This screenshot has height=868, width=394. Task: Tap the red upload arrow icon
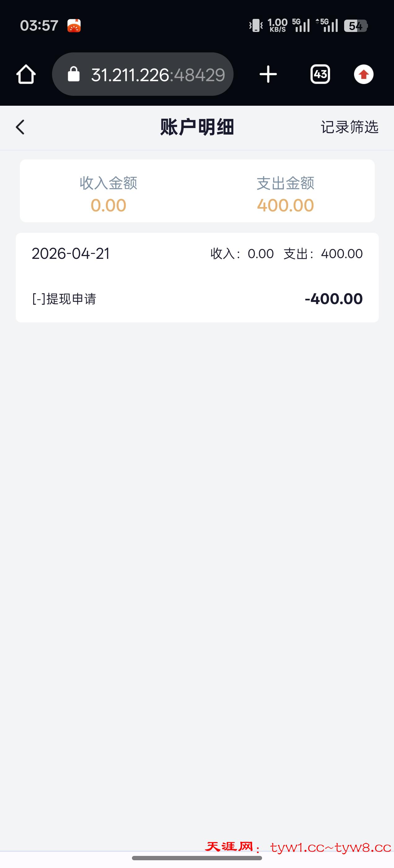364,74
